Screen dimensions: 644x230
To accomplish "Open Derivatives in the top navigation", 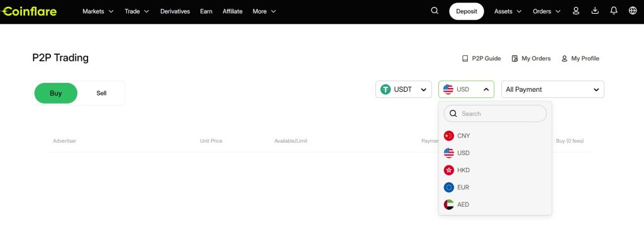I will (x=175, y=11).
